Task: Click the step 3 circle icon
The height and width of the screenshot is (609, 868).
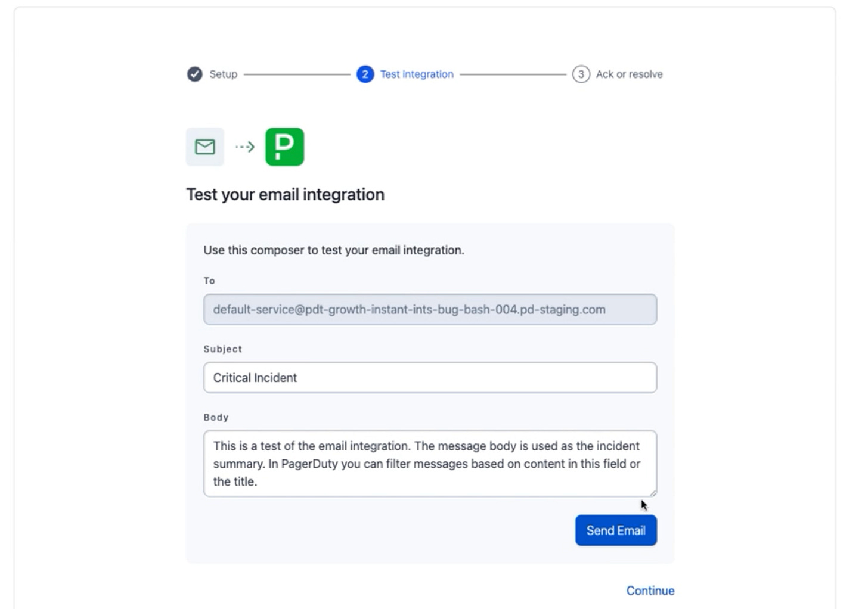Action: tap(581, 74)
